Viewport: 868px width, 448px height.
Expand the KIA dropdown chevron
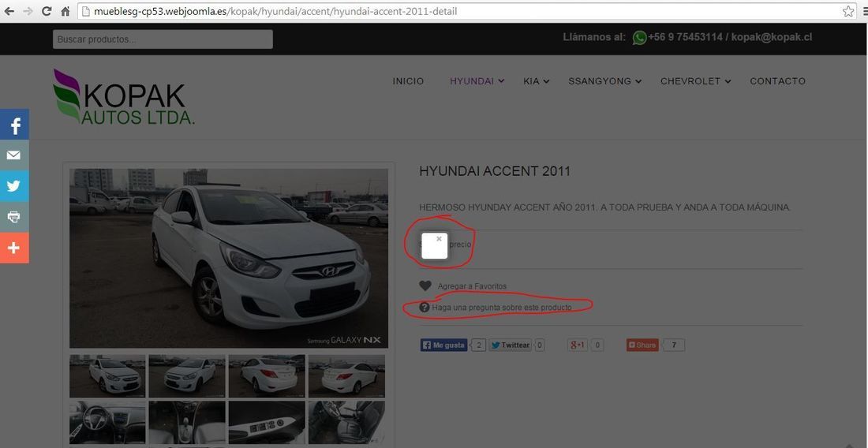pos(546,81)
